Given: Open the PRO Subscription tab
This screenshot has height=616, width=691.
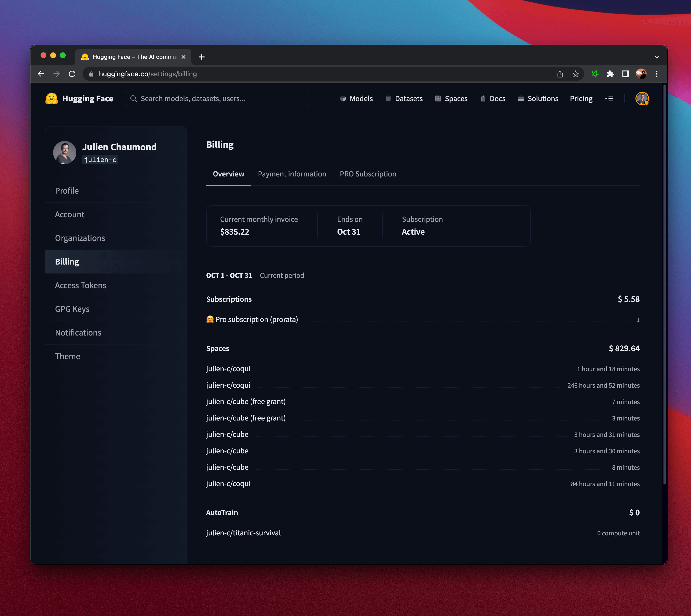Looking at the screenshot, I should 368,174.
